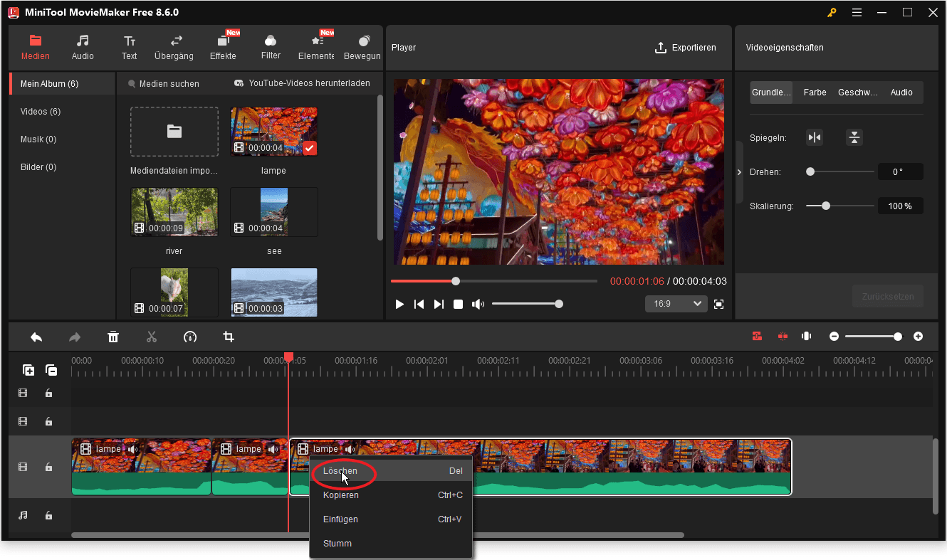Select the Crop tool icon
Viewport: 947px width, 560px height.
(x=228, y=337)
